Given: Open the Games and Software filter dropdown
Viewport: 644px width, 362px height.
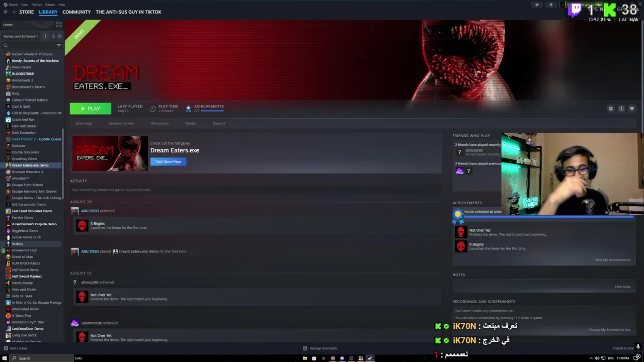Looking at the screenshot, I should tap(21, 36).
